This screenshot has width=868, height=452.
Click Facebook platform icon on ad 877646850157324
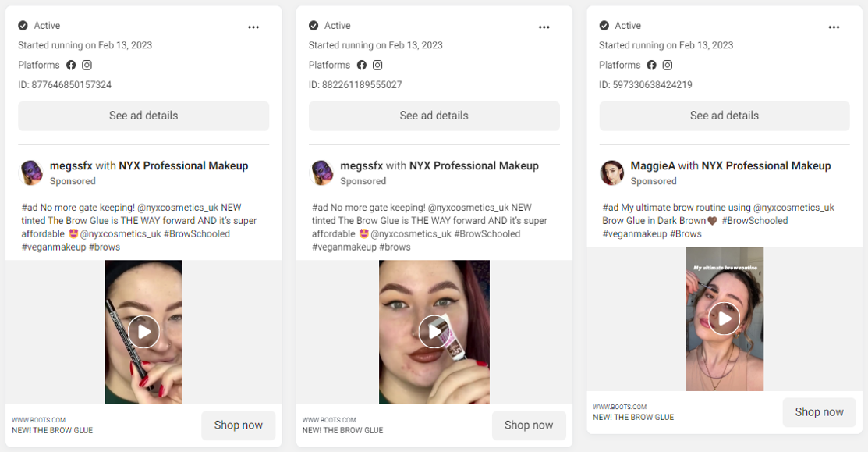coord(71,65)
